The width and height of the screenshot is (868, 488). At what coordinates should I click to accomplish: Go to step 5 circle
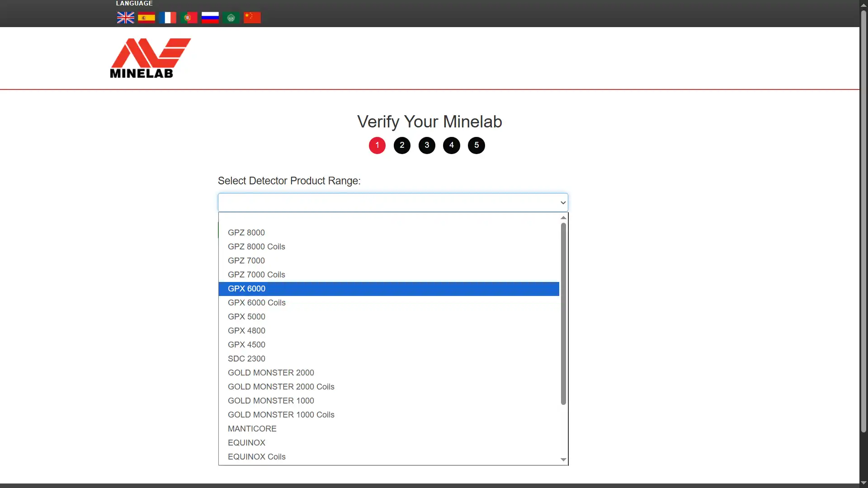pyautogui.click(x=476, y=145)
